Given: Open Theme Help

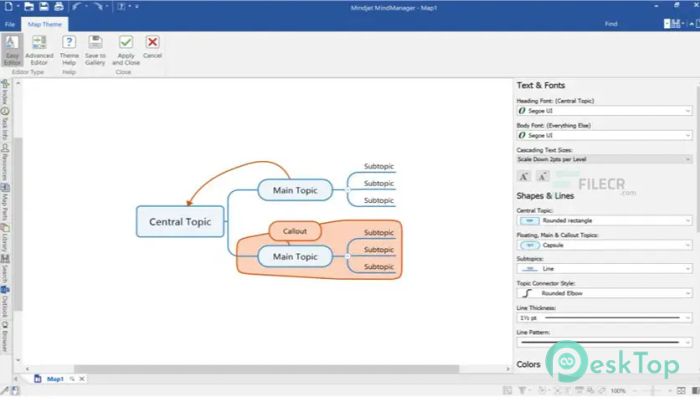Looking at the screenshot, I should pos(69,50).
